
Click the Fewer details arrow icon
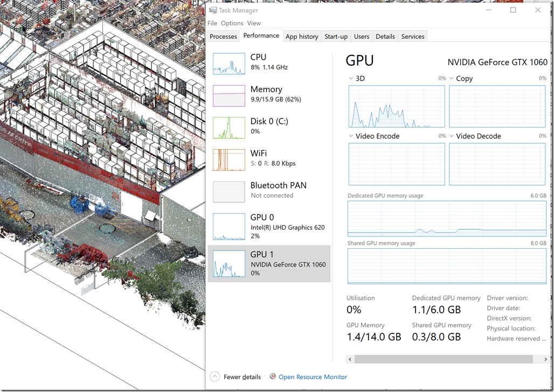click(215, 377)
